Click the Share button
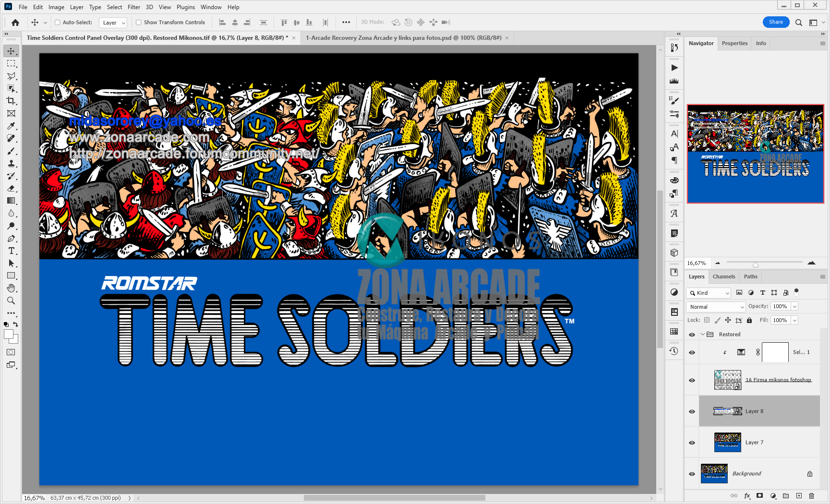This screenshot has height=504, width=830. 776,22
